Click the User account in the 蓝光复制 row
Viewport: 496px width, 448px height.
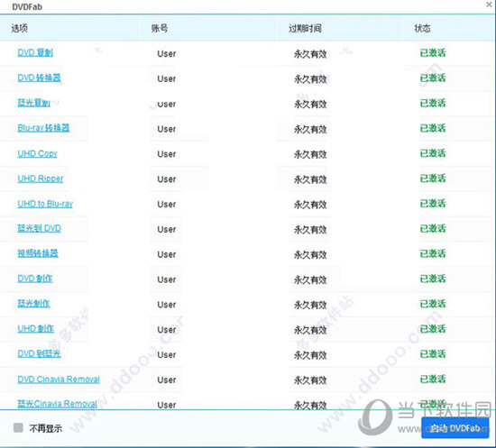click(167, 104)
